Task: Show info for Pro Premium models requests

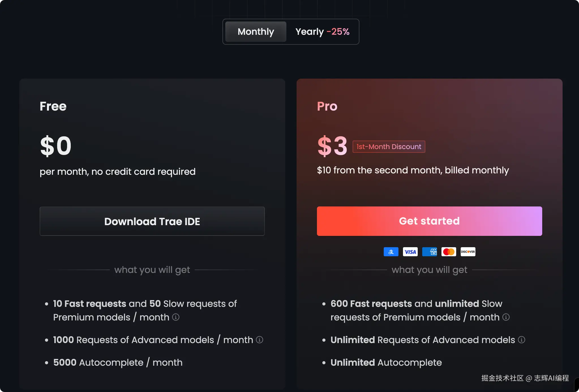Action: coord(506,317)
